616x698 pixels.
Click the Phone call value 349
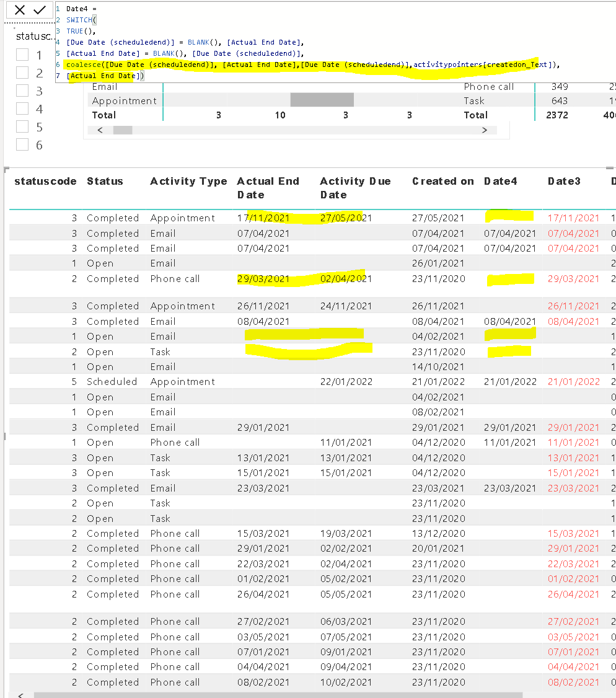click(x=560, y=87)
